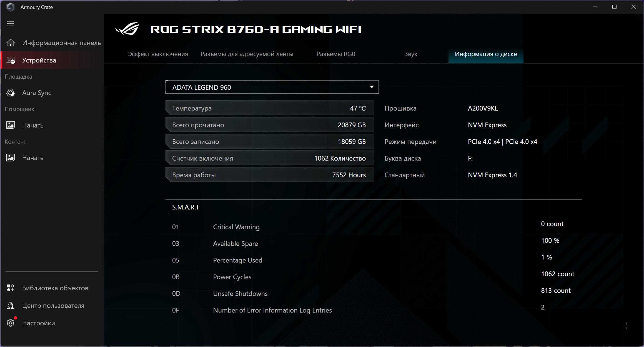
Task: Open Начать under Контент
Action: pyautogui.click(x=52, y=158)
